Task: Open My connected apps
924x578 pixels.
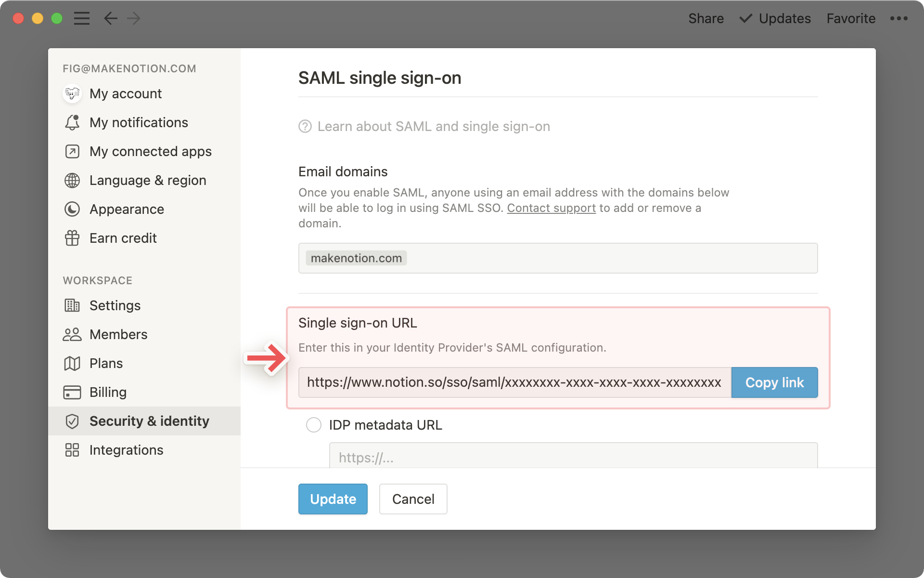Action: tap(144, 151)
